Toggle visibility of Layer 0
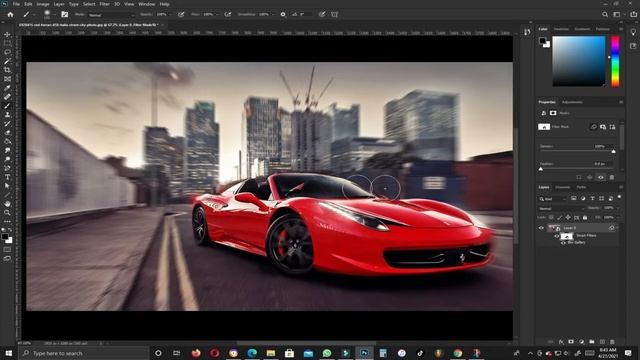The width and height of the screenshot is (640, 360). pyautogui.click(x=541, y=228)
